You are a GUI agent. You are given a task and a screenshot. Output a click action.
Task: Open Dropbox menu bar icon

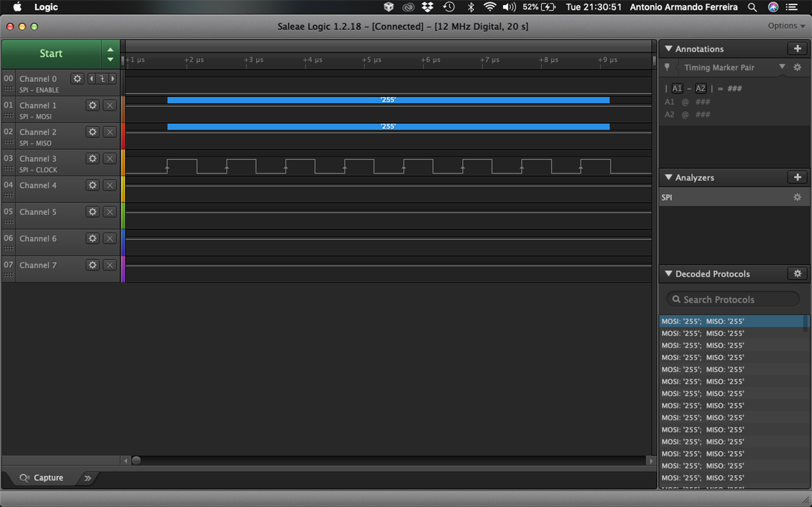pyautogui.click(x=428, y=7)
